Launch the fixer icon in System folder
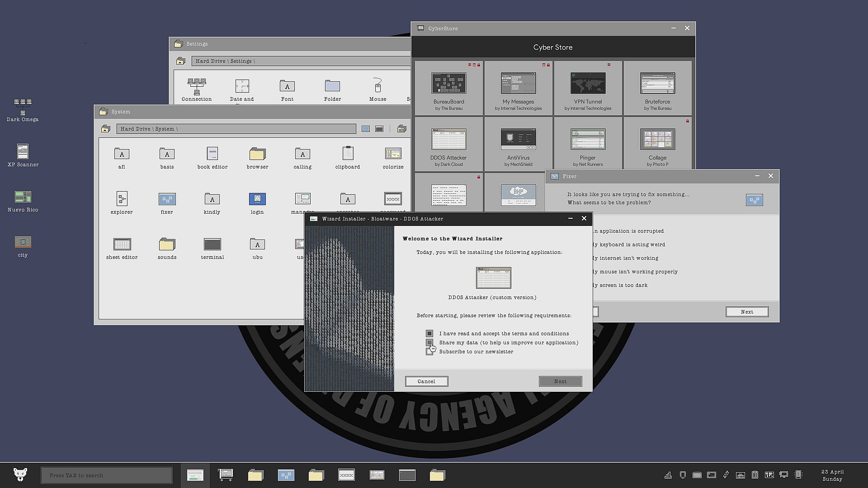 (167, 199)
